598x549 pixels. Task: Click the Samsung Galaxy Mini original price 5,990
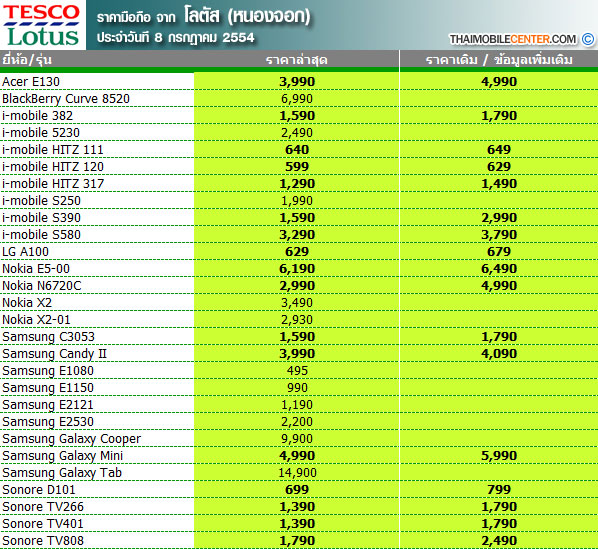click(499, 456)
